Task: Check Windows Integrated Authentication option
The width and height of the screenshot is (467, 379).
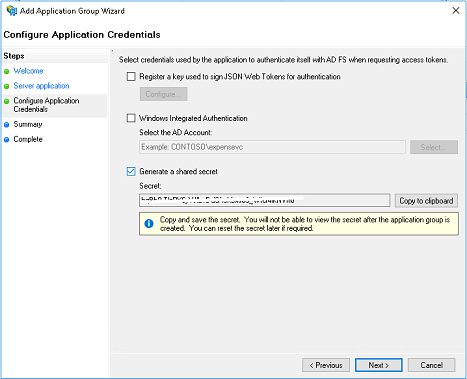Action: [131, 118]
